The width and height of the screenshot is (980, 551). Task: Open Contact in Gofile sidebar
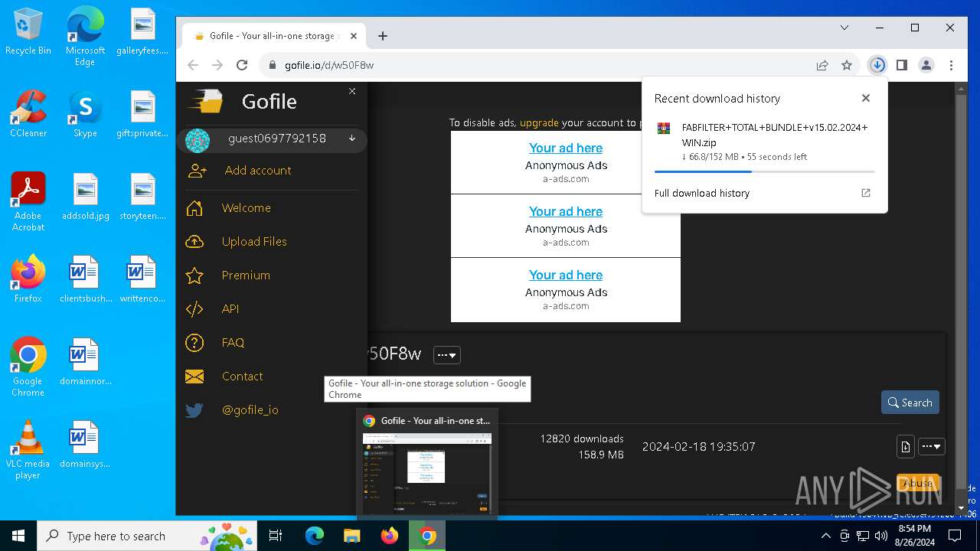pyautogui.click(x=242, y=376)
